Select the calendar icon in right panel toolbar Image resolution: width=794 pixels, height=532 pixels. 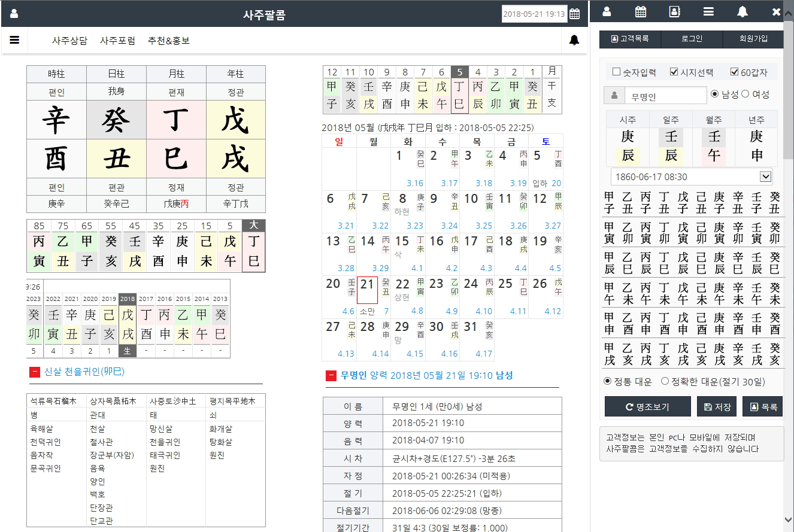point(640,11)
